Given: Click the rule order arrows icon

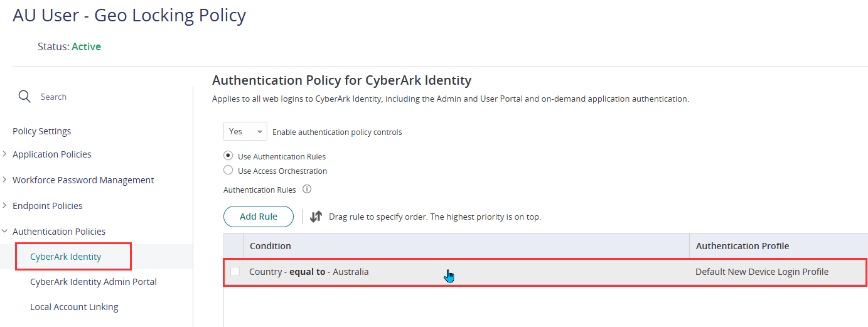Looking at the screenshot, I should point(316,217).
